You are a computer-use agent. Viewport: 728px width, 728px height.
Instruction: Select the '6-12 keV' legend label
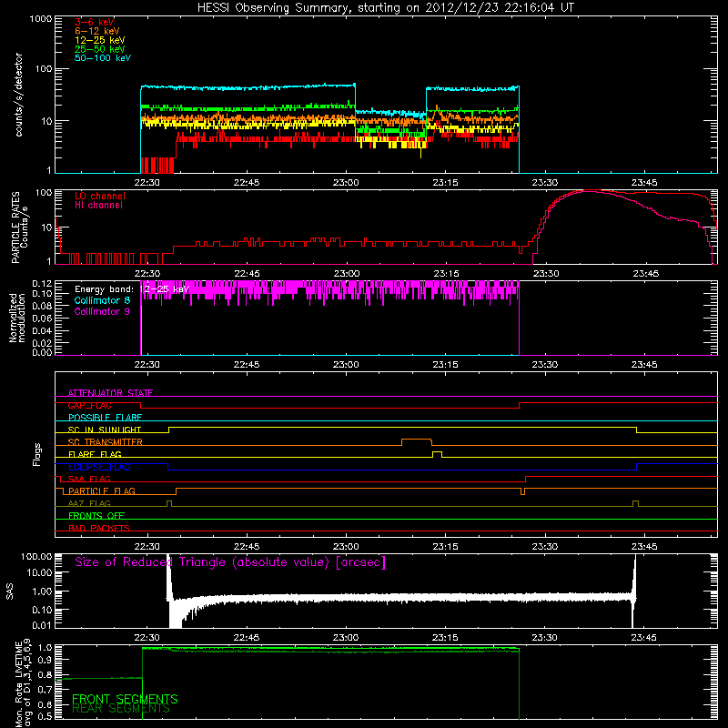click(x=96, y=31)
